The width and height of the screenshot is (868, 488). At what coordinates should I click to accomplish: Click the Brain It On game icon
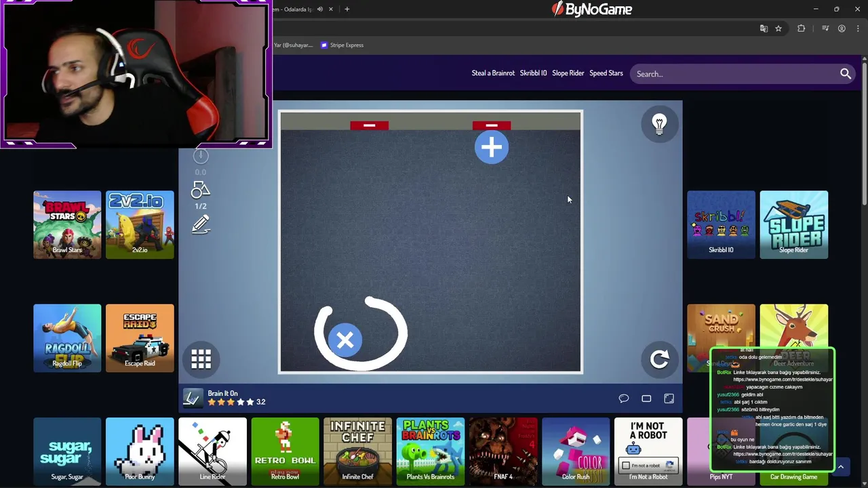[192, 398]
